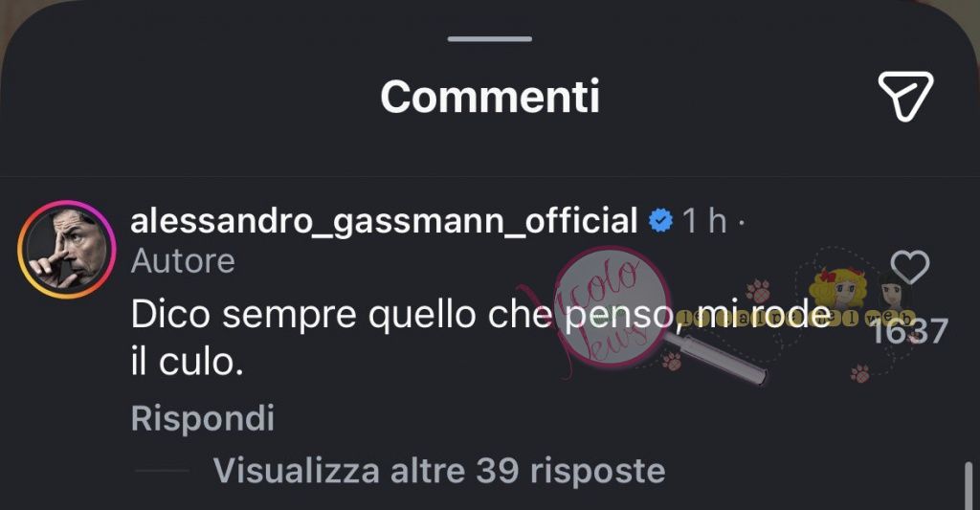The image size is (980, 510).
Task: Click the vertical scrollbar on the right edge
Action: tap(969, 485)
